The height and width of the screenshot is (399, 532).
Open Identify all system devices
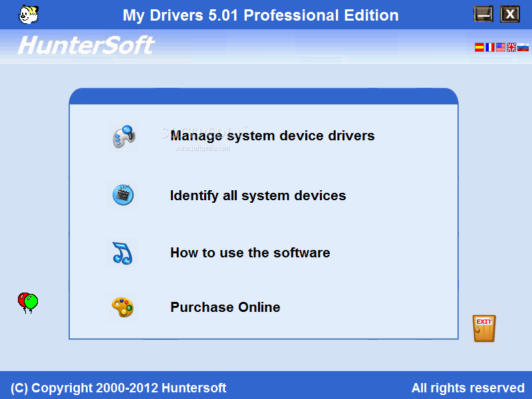(258, 196)
